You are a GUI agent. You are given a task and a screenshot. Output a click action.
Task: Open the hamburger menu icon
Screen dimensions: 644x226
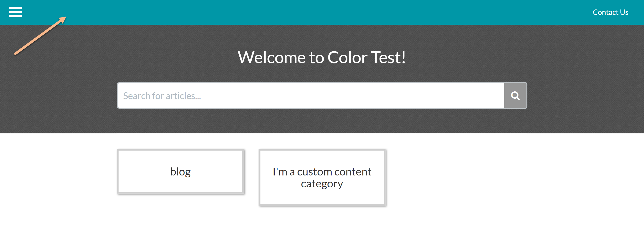15,12
